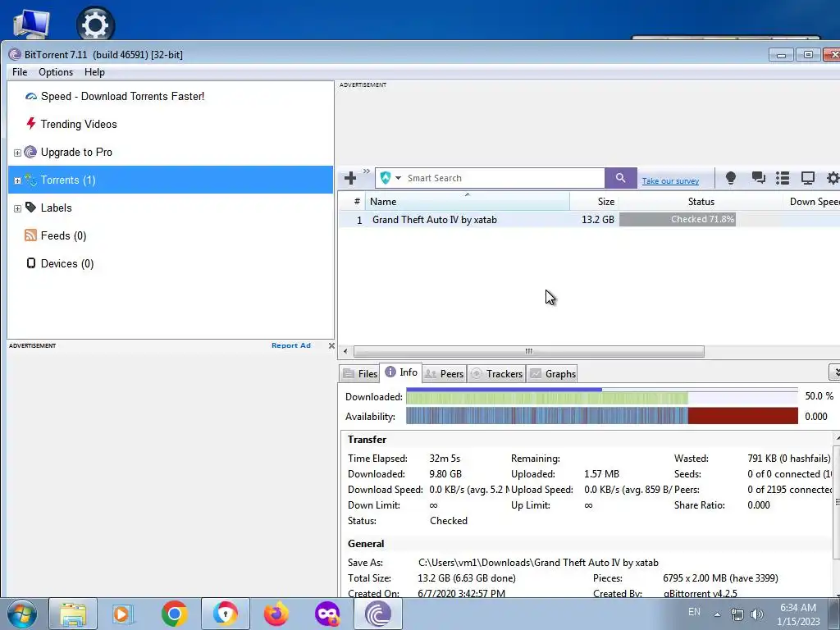This screenshot has width=840, height=630.
Task: Select Upgrade to Pro sidebar item
Action: click(76, 152)
